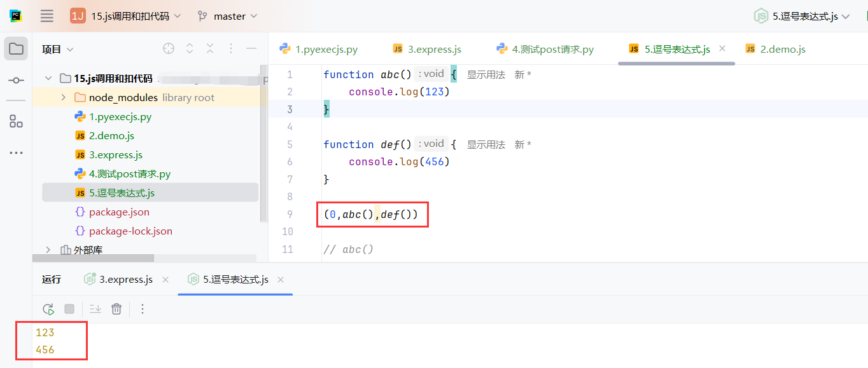
Task: Expand all items in project tree
Action: (190, 49)
